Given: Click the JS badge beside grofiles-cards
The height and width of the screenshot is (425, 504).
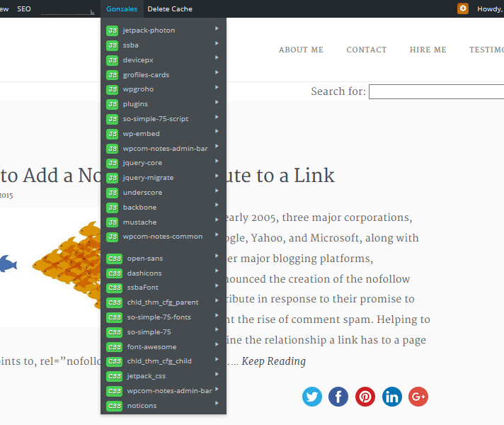Looking at the screenshot, I should tap(112, 75).
